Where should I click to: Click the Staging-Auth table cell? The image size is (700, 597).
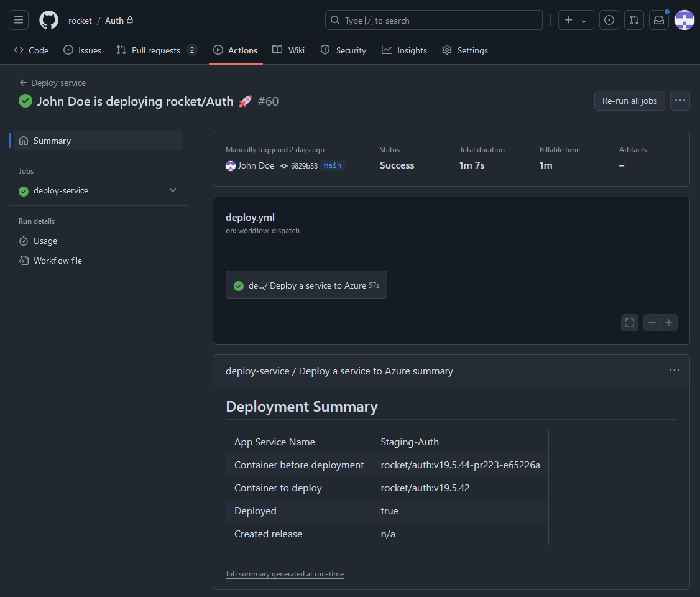pyautogui.click(x=460, y=442)
